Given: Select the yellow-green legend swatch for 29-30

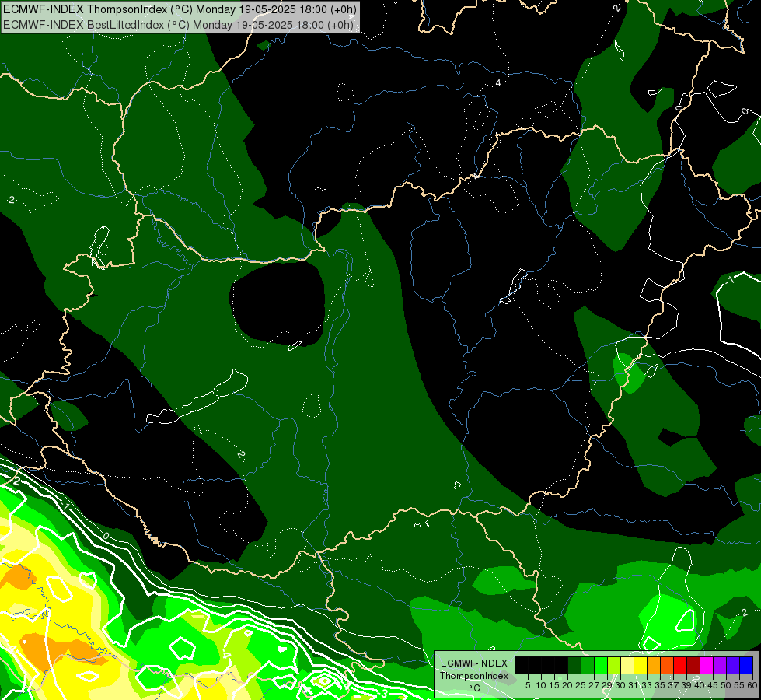Looking at the screenshot, I should click(614, 665).
